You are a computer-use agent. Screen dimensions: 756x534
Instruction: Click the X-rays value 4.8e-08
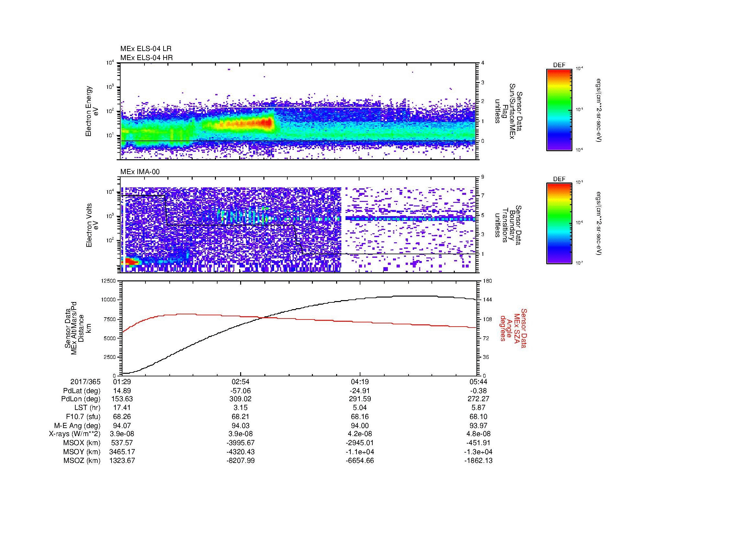478,434
